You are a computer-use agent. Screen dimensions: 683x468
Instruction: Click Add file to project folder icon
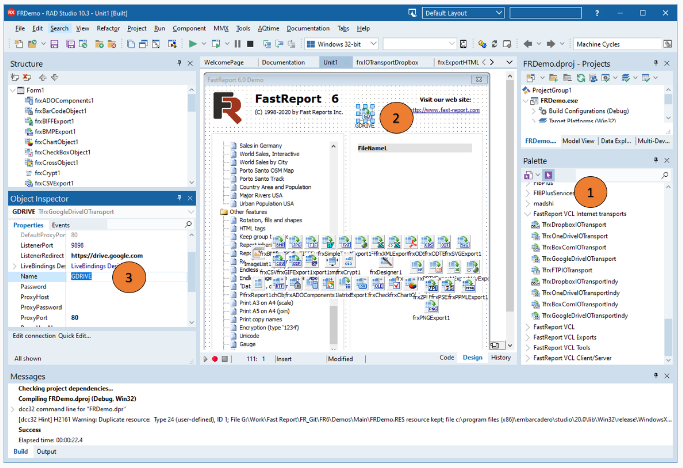(99, 44)
